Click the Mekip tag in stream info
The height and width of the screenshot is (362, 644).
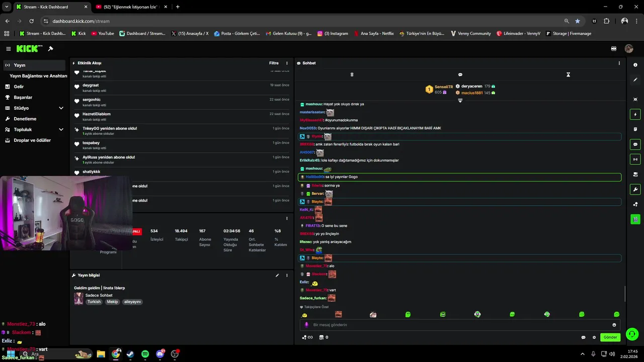[x=112, y=302]
